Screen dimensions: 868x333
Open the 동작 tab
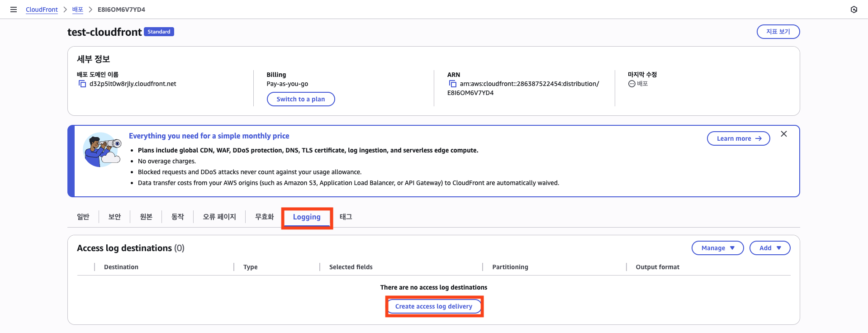tap(178, 217)
